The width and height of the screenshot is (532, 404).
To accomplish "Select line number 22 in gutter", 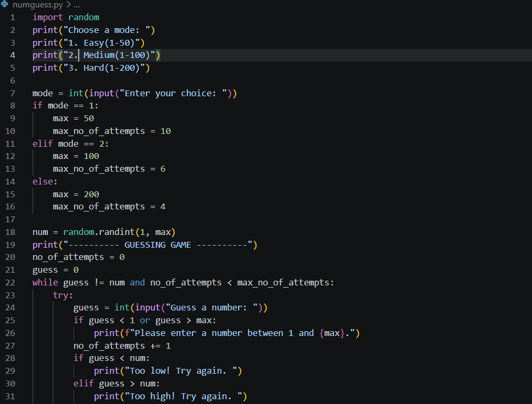I will 10,283.
